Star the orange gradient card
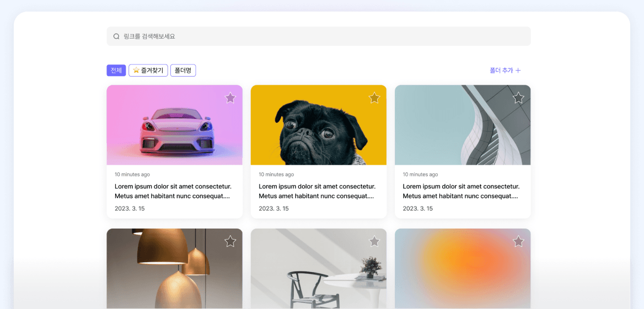The height and width of the screenshot is (309, 644). pos(518,241)
